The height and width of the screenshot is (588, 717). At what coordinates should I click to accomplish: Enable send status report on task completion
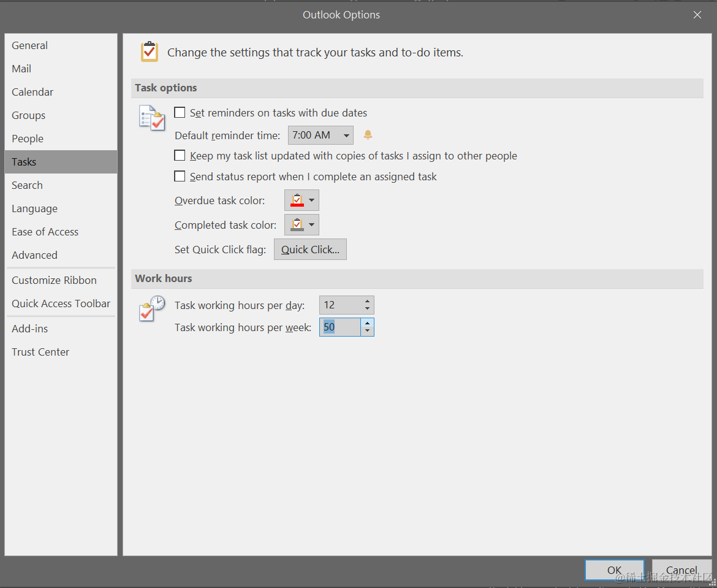click(180, 176)
